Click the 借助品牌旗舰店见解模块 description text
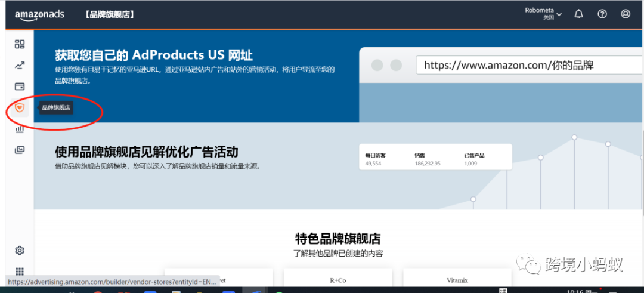The image size is (644, 293). [x=157, y=167]
